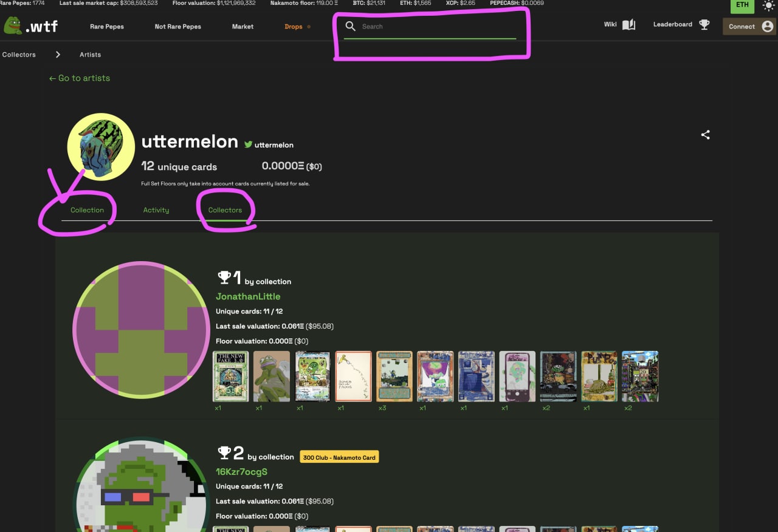The height and width of the screenshot is (532, 778).
Task: Click the '12 unique cards' count
Action: 179,166
